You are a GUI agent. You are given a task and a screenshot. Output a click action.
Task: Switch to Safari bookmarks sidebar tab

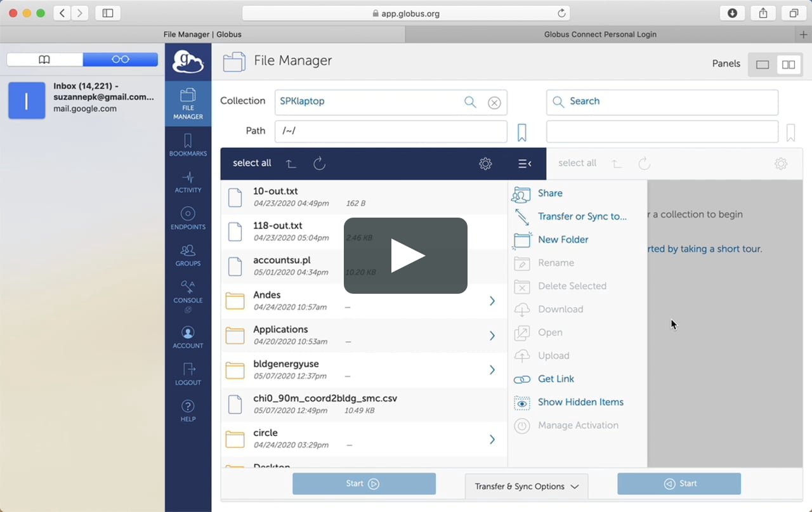(44, 60)
